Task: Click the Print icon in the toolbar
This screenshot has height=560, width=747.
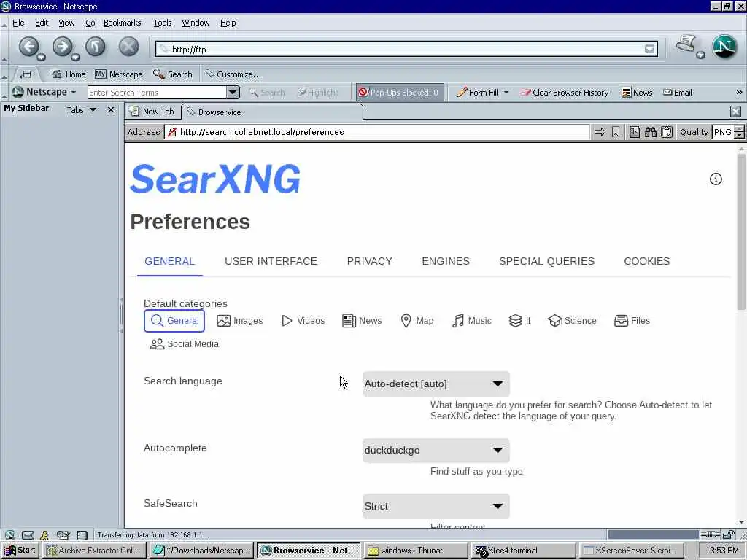Action: click(686, 44)
